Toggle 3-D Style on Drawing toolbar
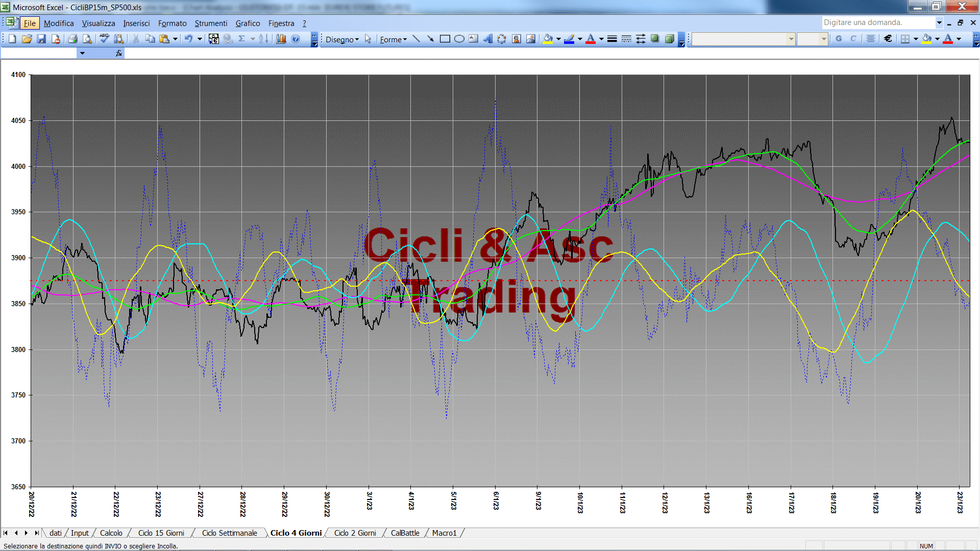The image size is (980, 551). click(x=669, y=39)
